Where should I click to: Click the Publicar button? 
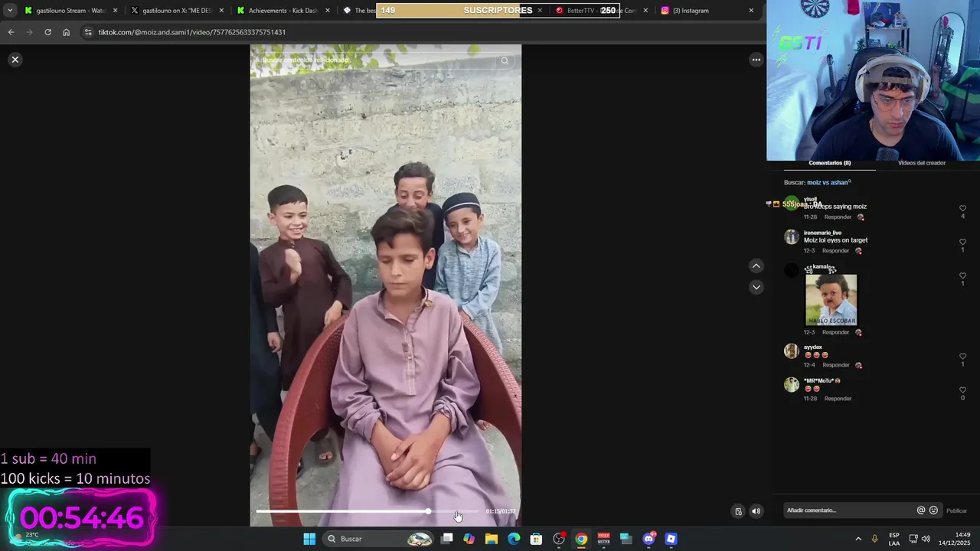956,510
